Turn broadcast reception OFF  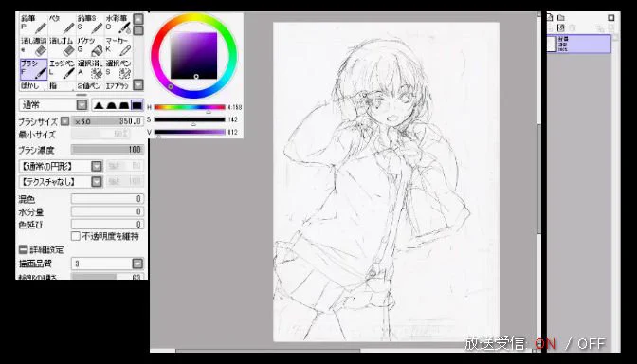click(591, 344)
